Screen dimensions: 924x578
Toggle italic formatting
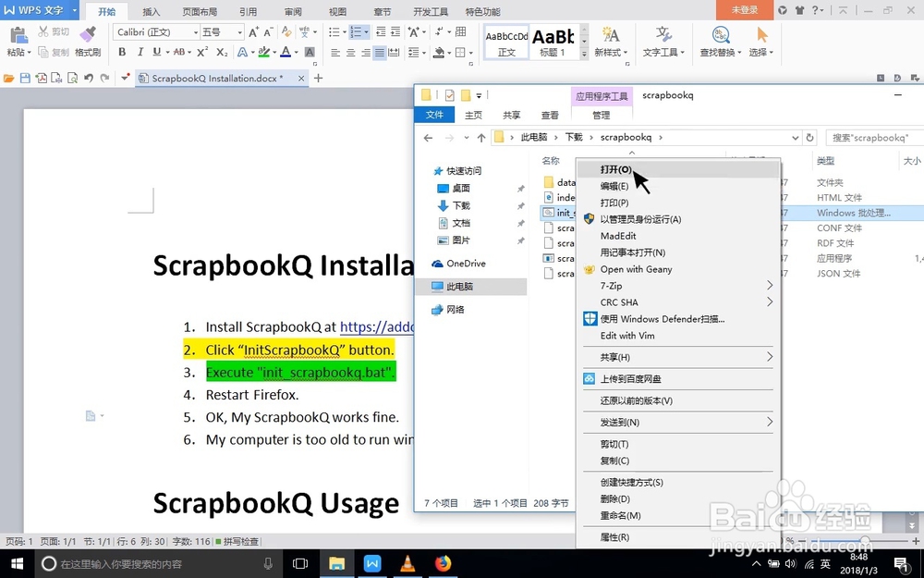click(x=140, y=52)
